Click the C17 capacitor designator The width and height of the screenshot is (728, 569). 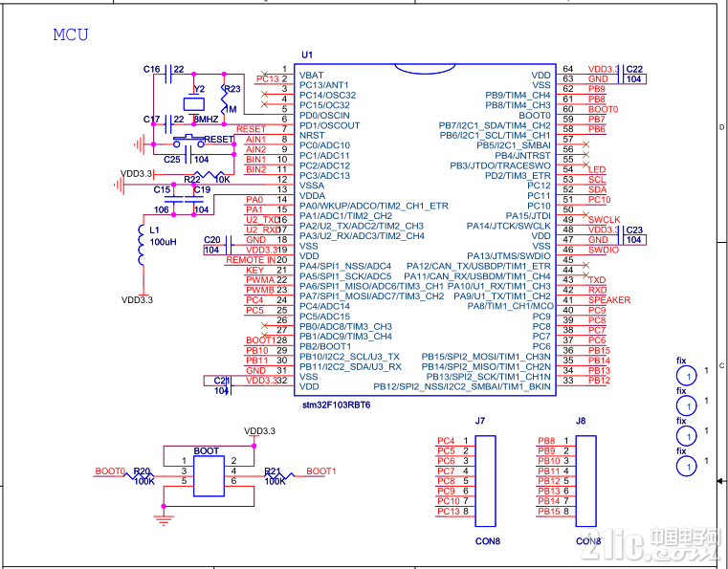point(151,120)
